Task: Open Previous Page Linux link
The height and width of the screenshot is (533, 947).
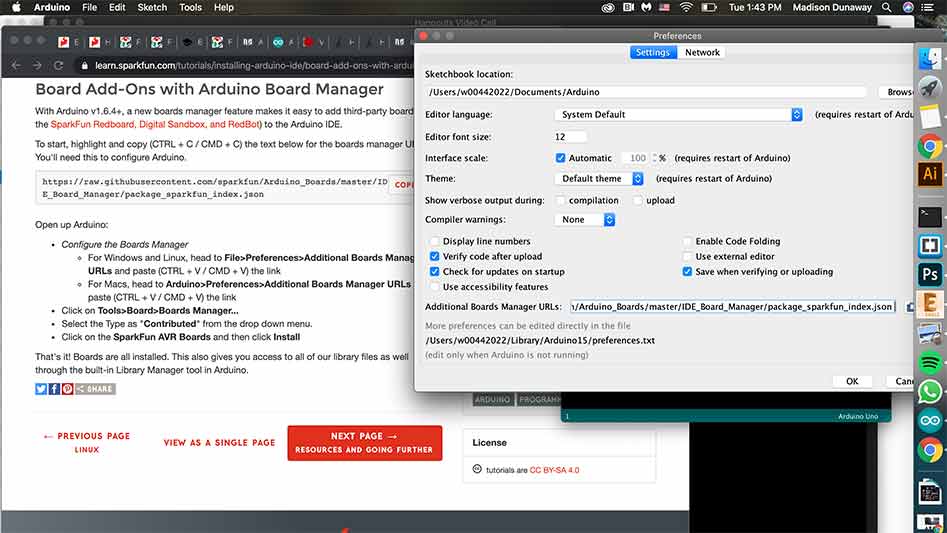Action: click(x=87, y=442)
